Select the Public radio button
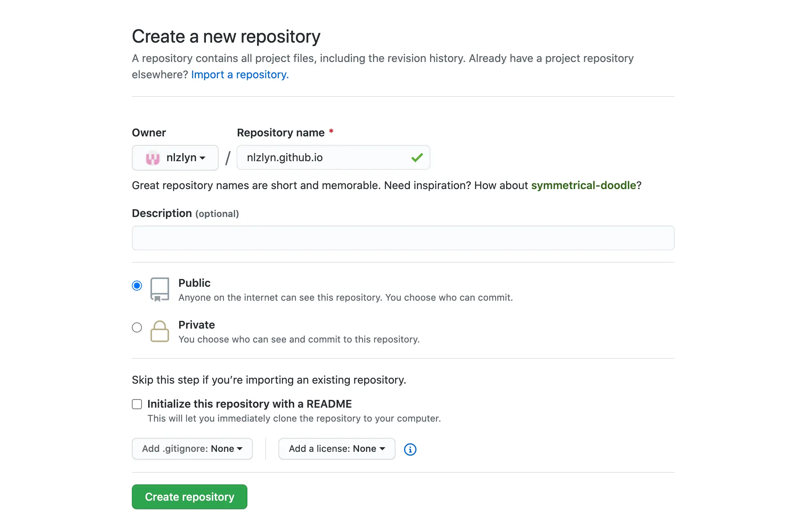The width and height of the screenshot is (812, 527). click(x=137, y=286)
